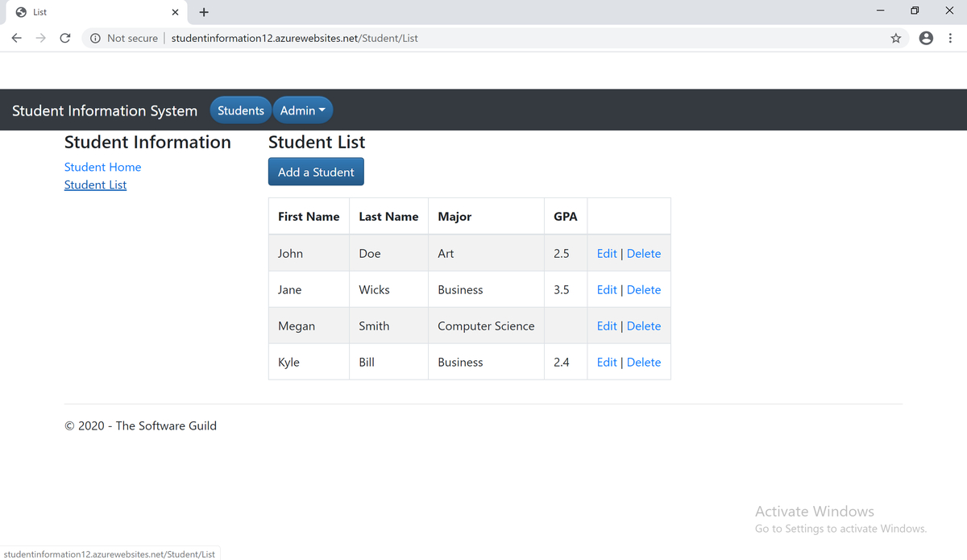Click the GPA value 2.4

coord(562,362)
